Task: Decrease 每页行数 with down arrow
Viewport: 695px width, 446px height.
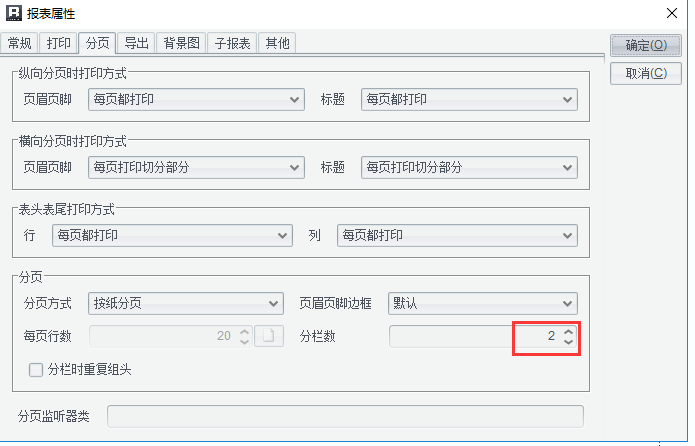Action: pos(244,341)
